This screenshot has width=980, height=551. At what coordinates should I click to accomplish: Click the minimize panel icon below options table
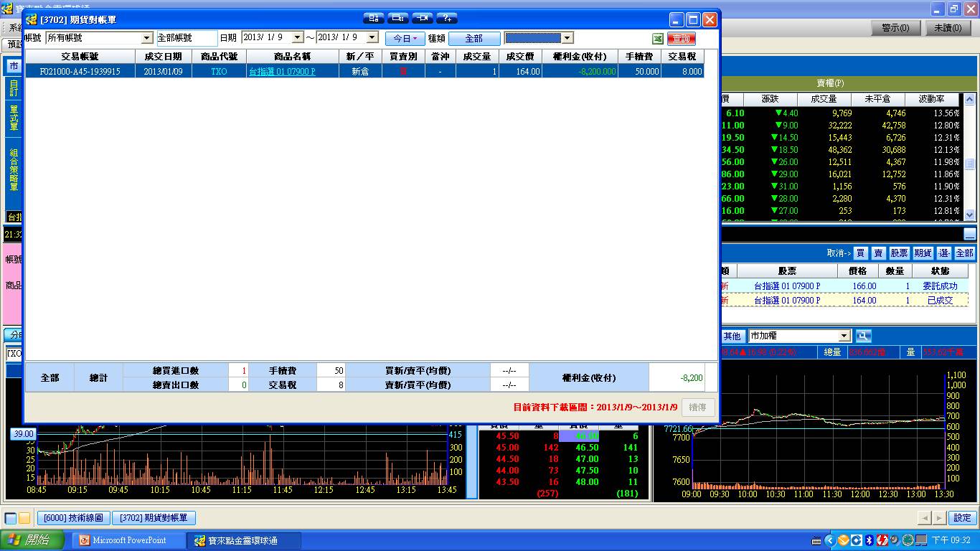pos(970,234)
